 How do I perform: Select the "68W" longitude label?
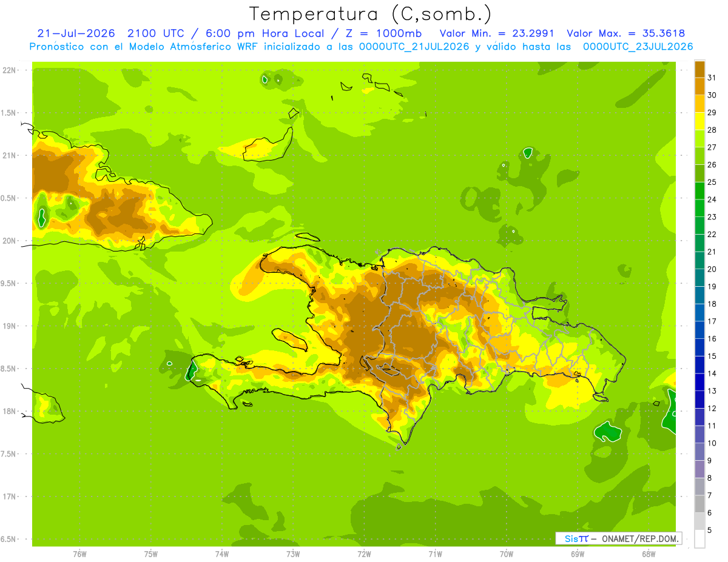[x=649, y=554]
